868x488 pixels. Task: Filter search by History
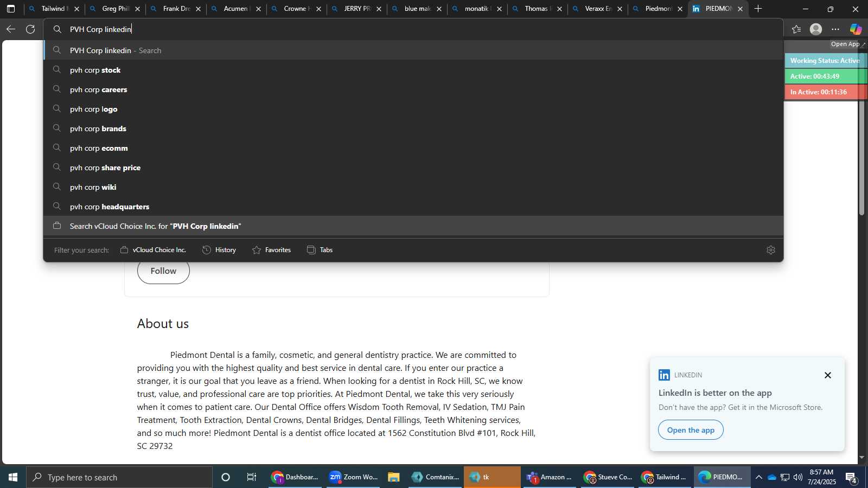[219, 250]
